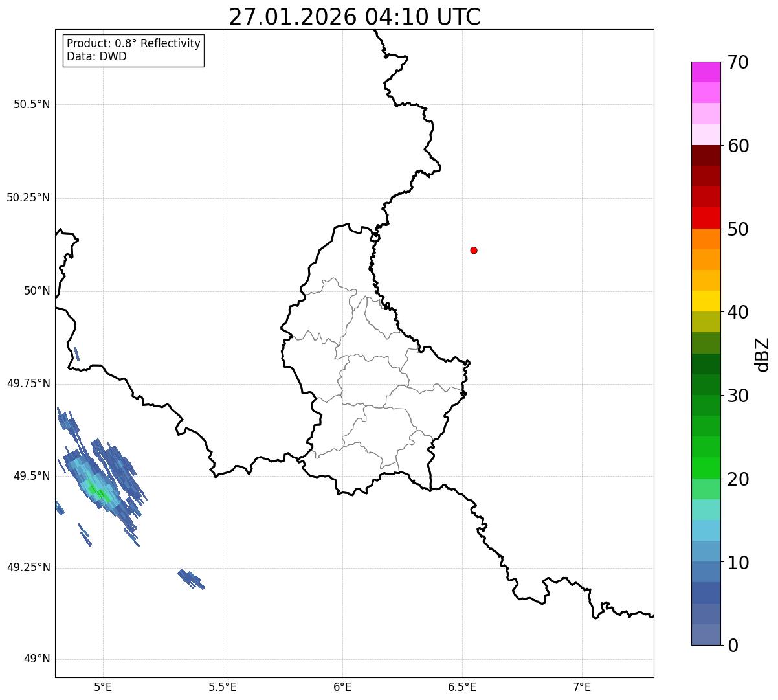
Task: Click the 49.5°N latitude label
Action: (x=32, y=476)
